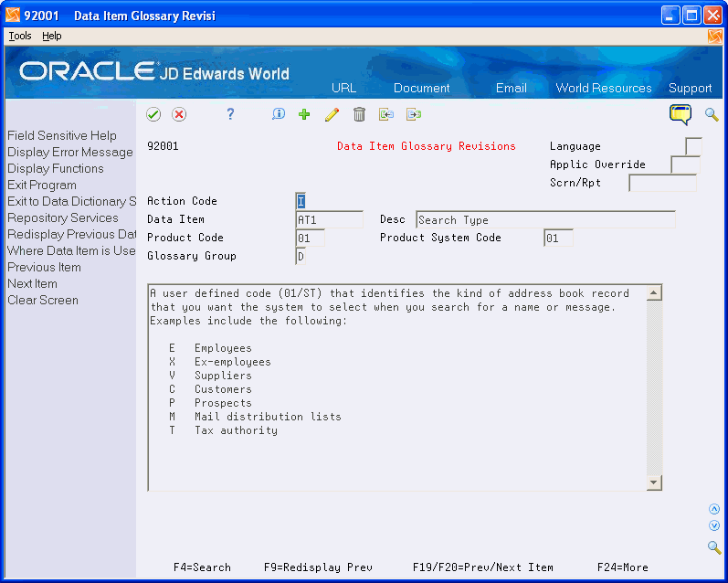Select Exit to Data Dictionary in sidebar
The height and width of the screenshot is (583, 728).
pyautogui.click(x=71, y=202)
